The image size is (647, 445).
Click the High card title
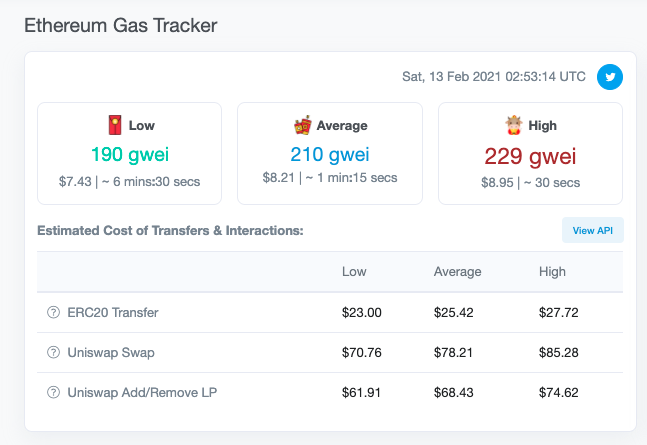542,125
